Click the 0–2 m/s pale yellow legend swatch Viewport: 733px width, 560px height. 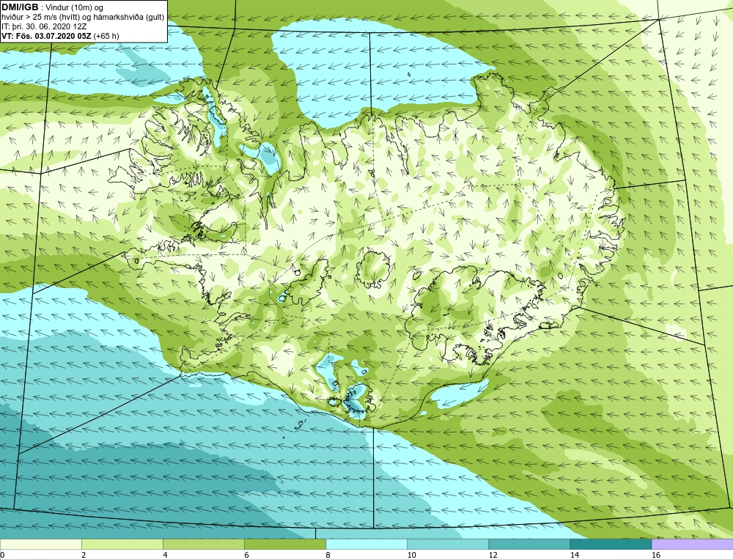click(x=40, y=544)
